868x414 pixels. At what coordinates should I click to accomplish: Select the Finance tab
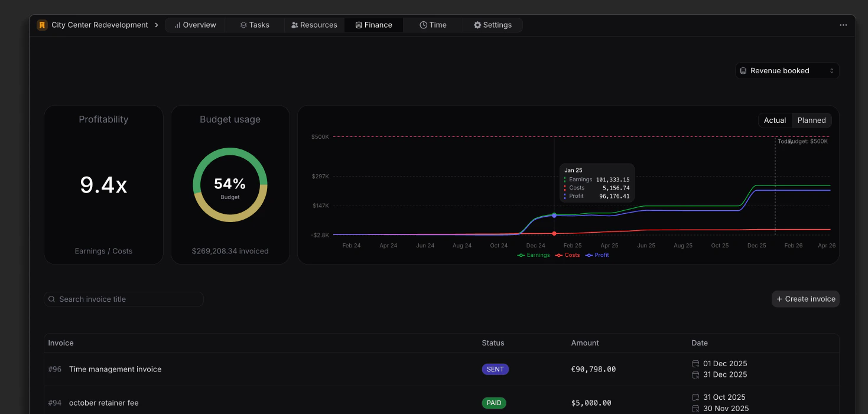pyautogui.click(x=374, y=25)
